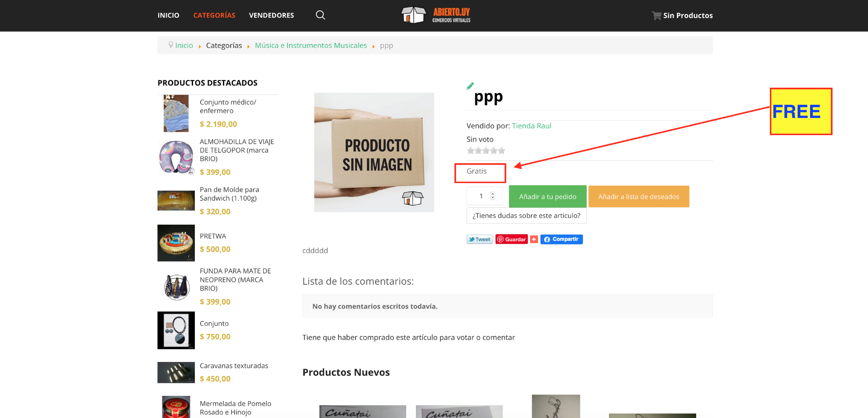Adjust the quantity stepper arrows
Image resolution: width=868 pixels, height=418 pixels.
click(493, 196)
